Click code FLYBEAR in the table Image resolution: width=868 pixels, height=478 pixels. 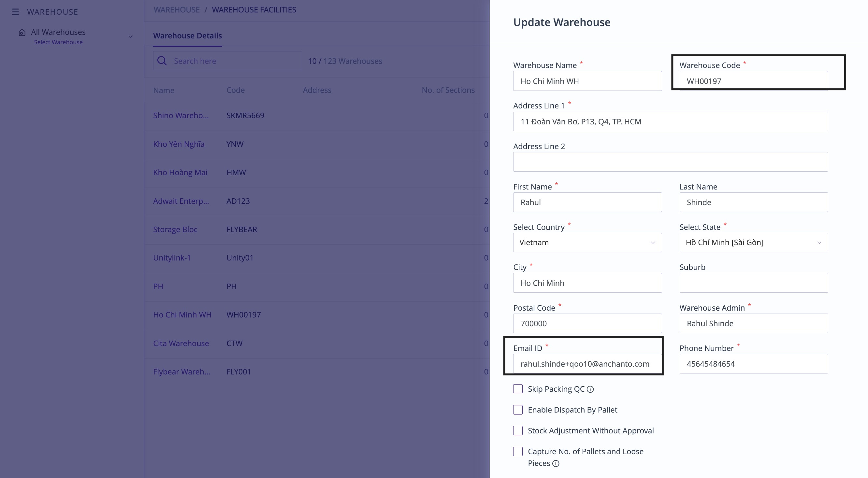241,229
